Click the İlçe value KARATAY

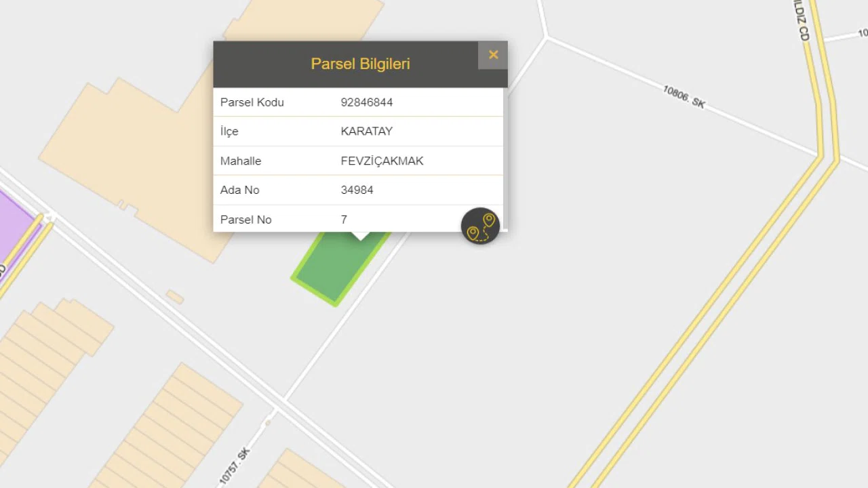point(367,131)
